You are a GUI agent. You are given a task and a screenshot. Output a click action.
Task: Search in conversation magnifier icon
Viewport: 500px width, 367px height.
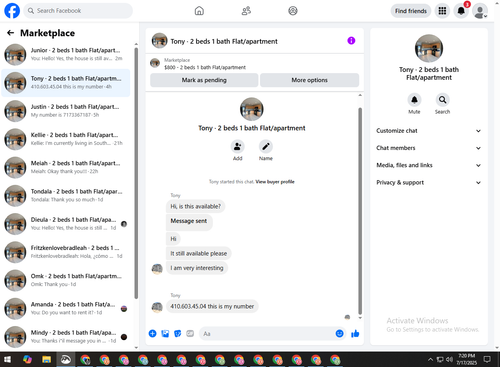[x=442, y=100]
